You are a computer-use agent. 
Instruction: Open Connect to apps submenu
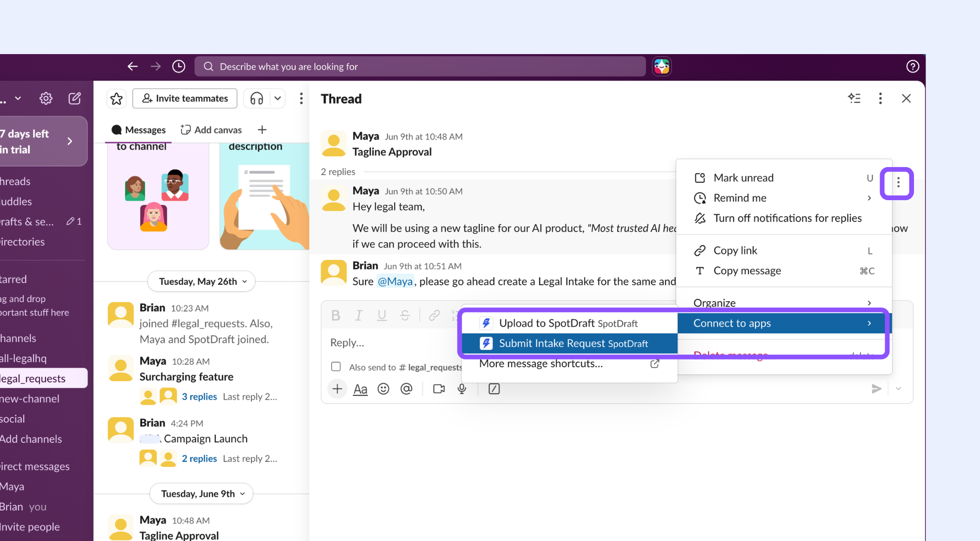coord(784,324)
